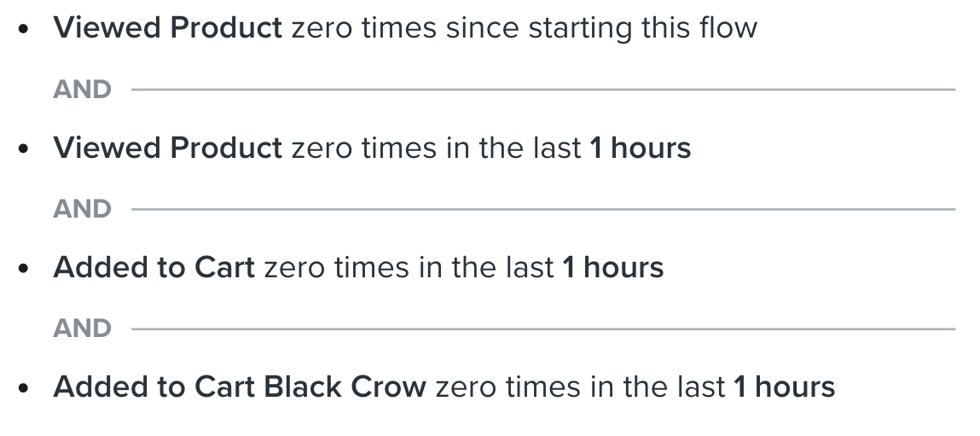Click the Added to Cart Black Crow metric name
The width and height of the screenshot is (980, 436).
click(x=240, y=387)
